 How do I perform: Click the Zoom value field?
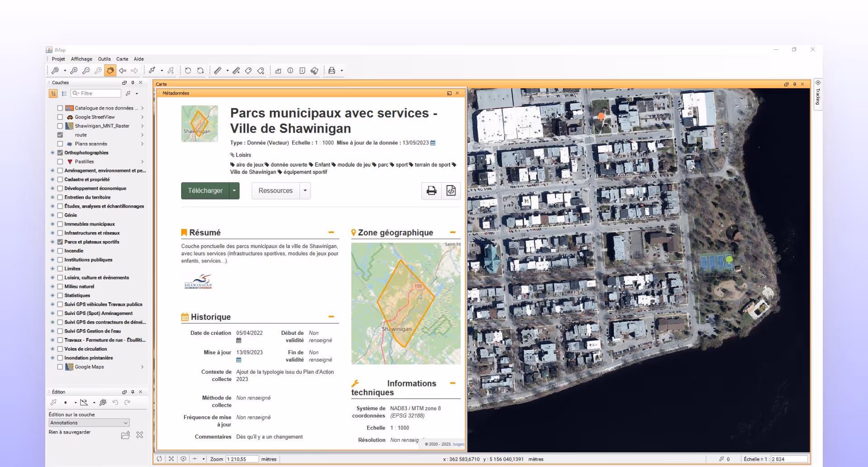point(242,459)
